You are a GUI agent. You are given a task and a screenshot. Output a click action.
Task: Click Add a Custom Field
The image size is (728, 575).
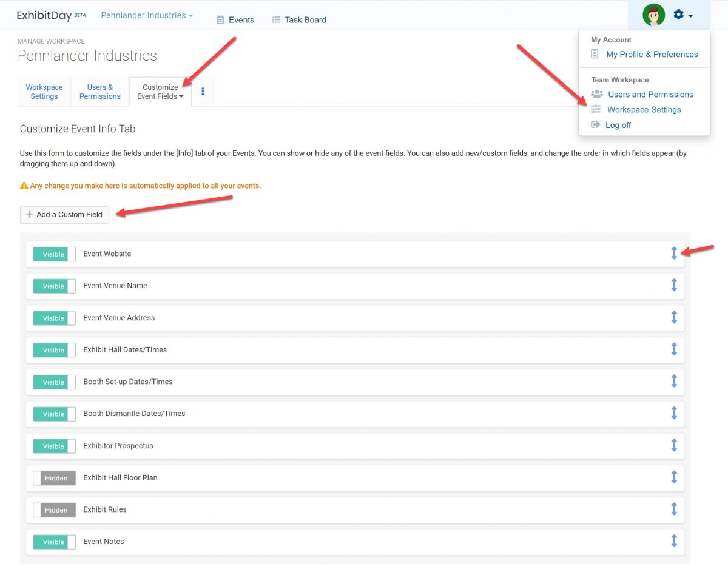coord(64,215)
